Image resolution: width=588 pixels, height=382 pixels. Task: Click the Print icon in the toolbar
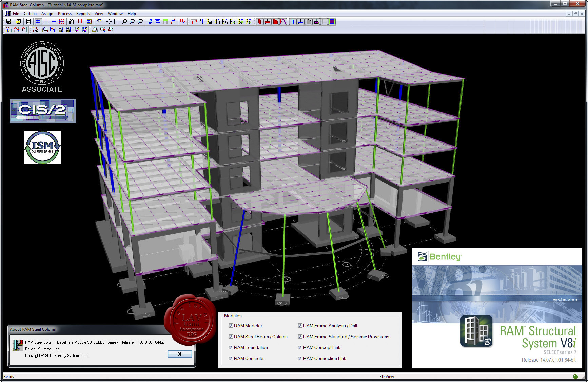point(19,21)
